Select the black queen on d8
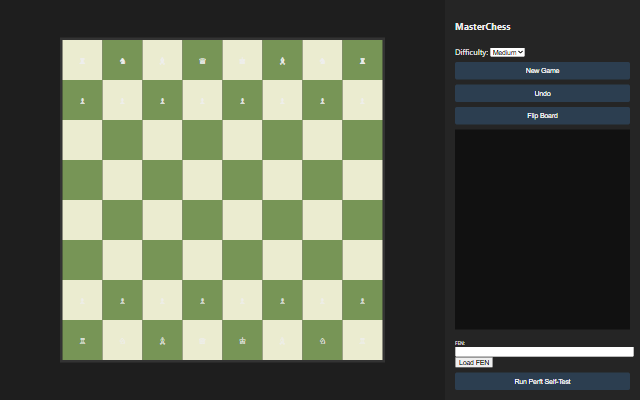640x400 pixels. click(202, 60)
